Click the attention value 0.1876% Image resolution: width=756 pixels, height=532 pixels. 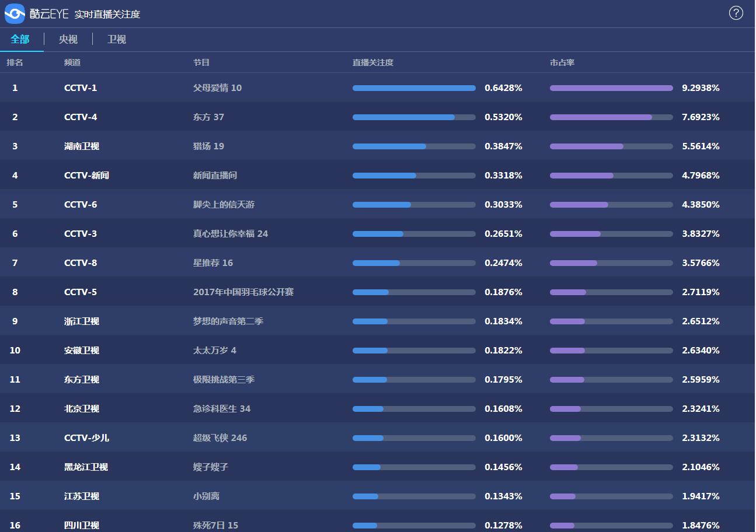click(503, 292)
